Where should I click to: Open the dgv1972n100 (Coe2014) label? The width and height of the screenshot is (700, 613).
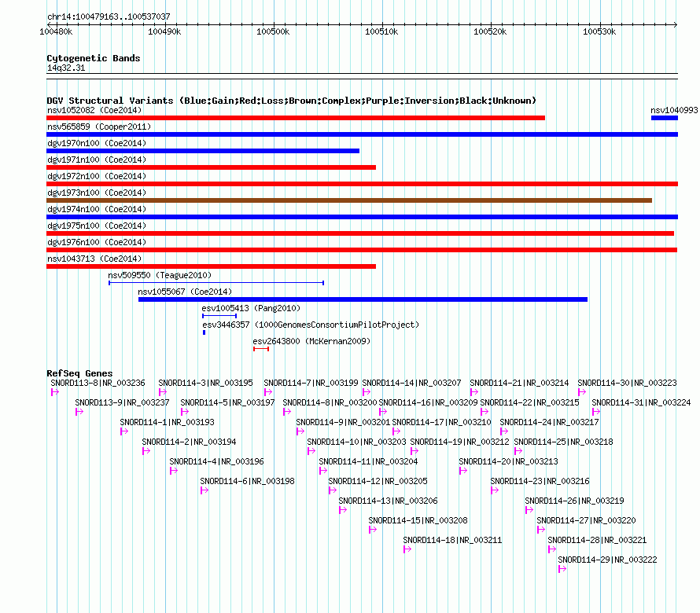click(x=97, y=176)
